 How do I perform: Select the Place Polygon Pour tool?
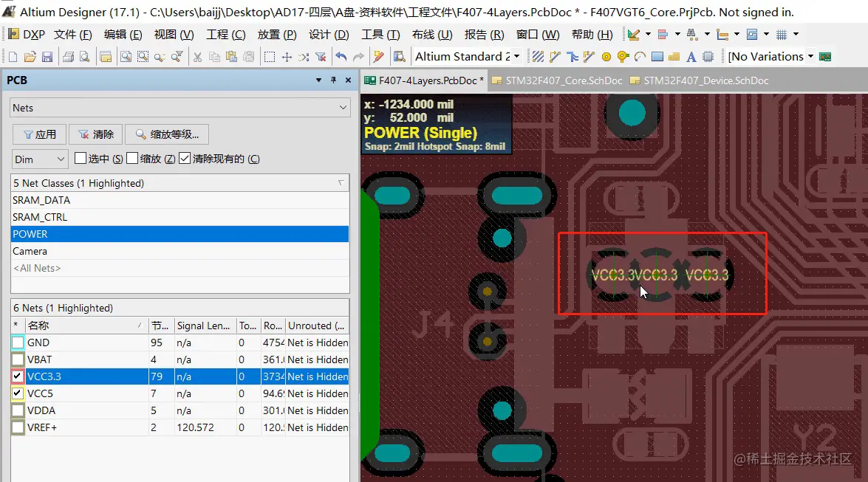click(x=674, y=56)
